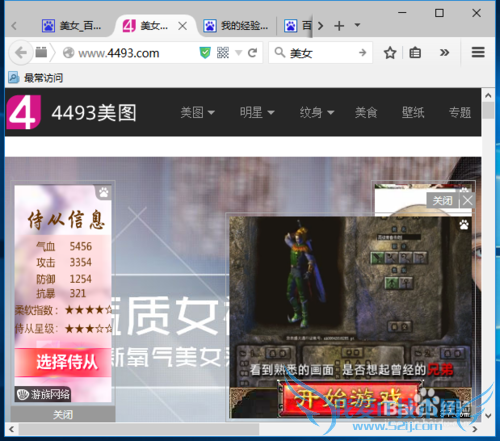This screenshot has width=500, height=441.
Task: Click the 最常访问 bookmark icon
Action: pyautogui.click(x=13, y=78)
